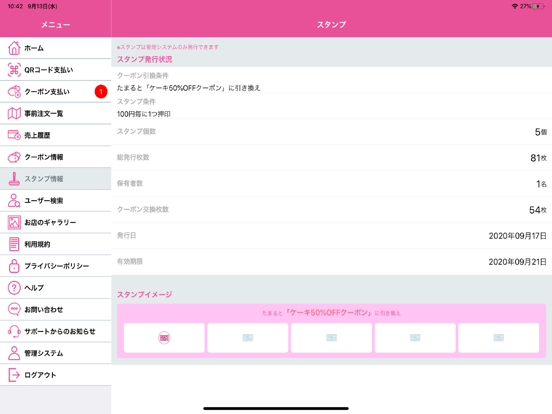Tap the スタンプ個数 value 5個
Viewport: 552px width, 414px height.
coord(541,132)
